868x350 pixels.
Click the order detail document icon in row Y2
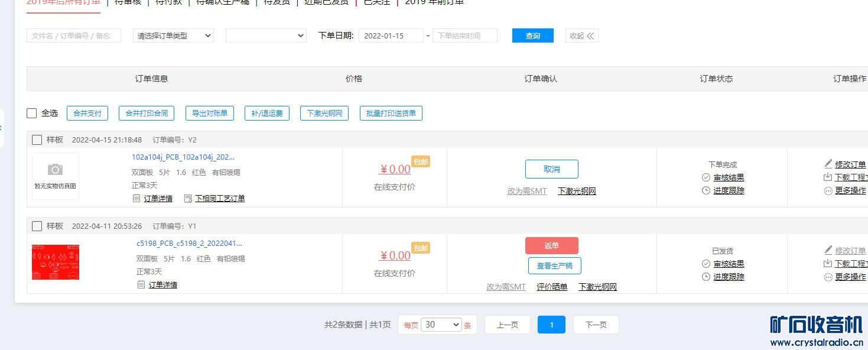(x=136, y=199)
